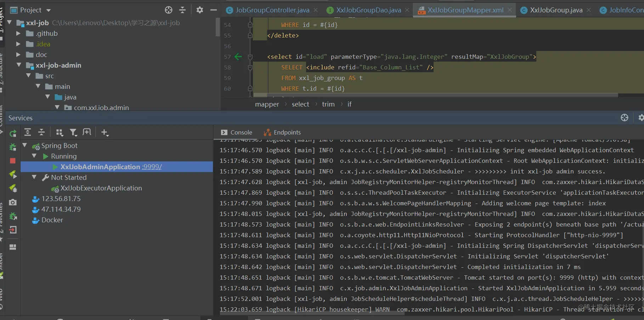Open Project panel settings gear
This screenshot has height=320, width=644.
200,10
